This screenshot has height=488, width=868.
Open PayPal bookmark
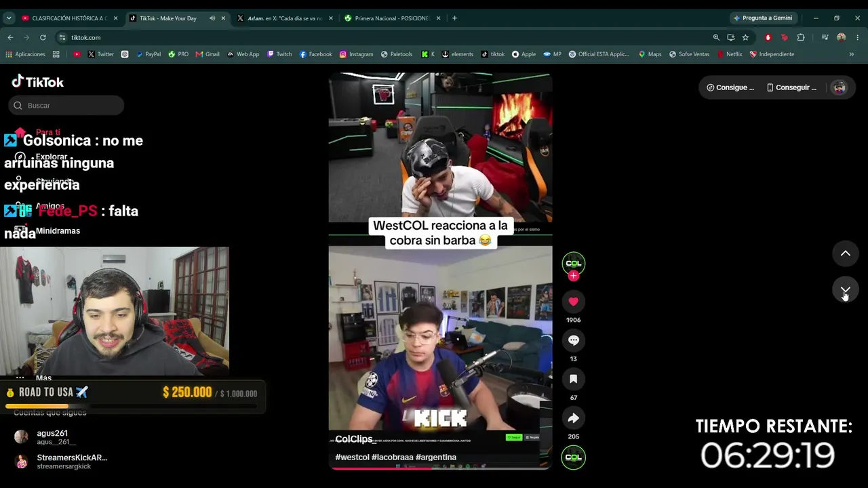click(x=148, y=54)
